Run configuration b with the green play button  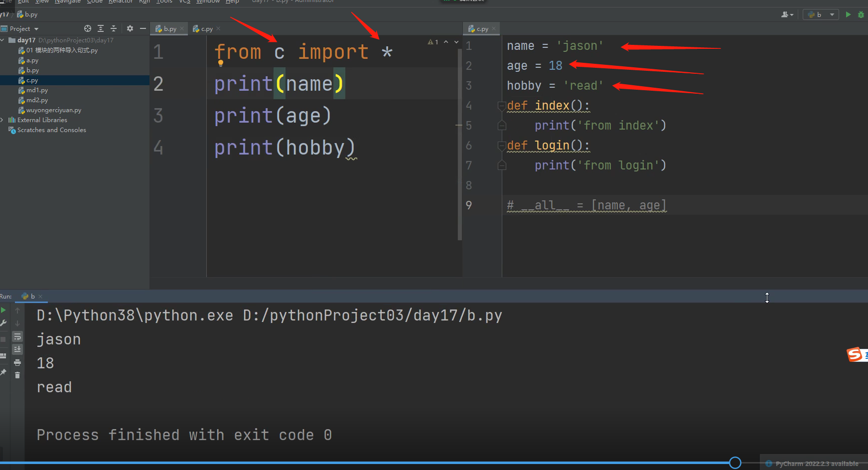tap(848, 14)
